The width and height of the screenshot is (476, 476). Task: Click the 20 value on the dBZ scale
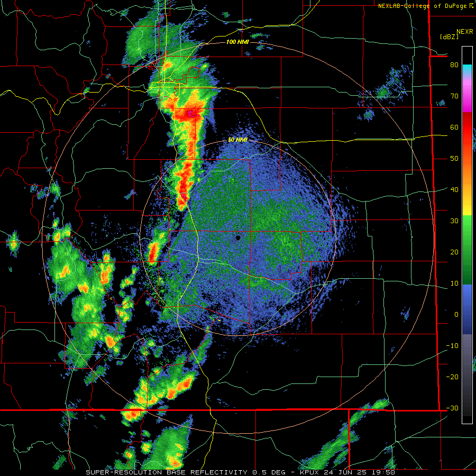454,252
